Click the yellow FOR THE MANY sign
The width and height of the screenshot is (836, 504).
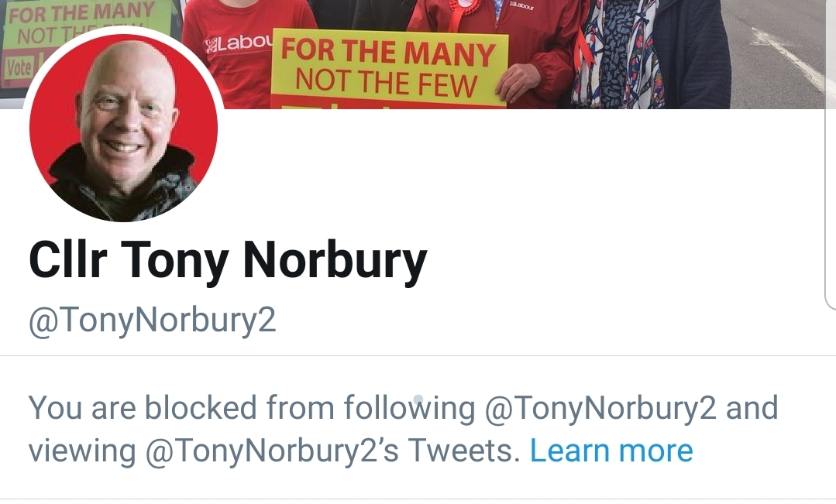tap(389, 69)
